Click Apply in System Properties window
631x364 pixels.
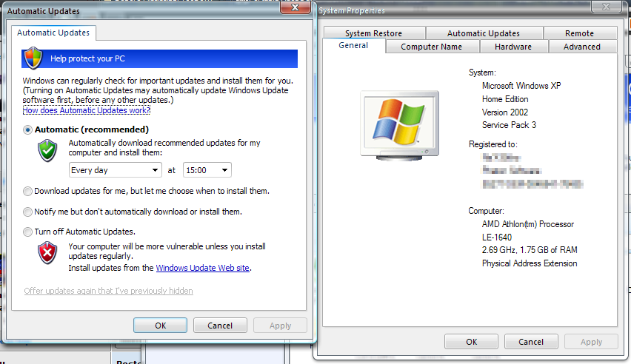click(591, 342)
